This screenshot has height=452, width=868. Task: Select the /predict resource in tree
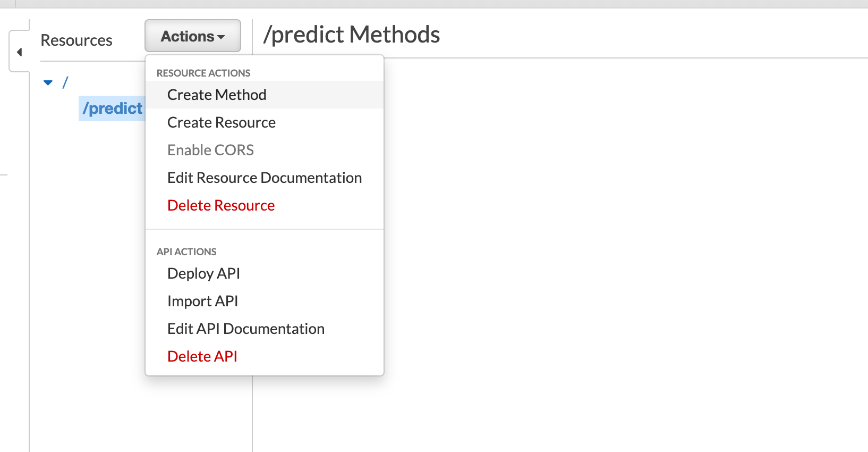coord(112,108)
